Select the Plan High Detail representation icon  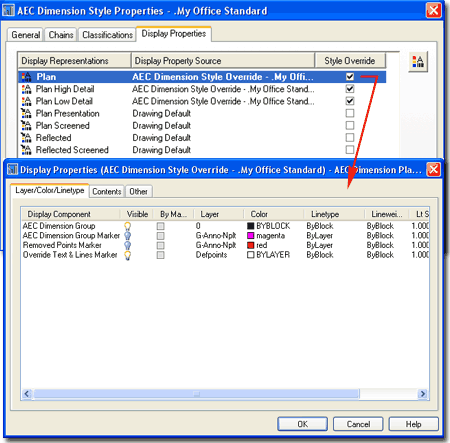coord(26,89)
